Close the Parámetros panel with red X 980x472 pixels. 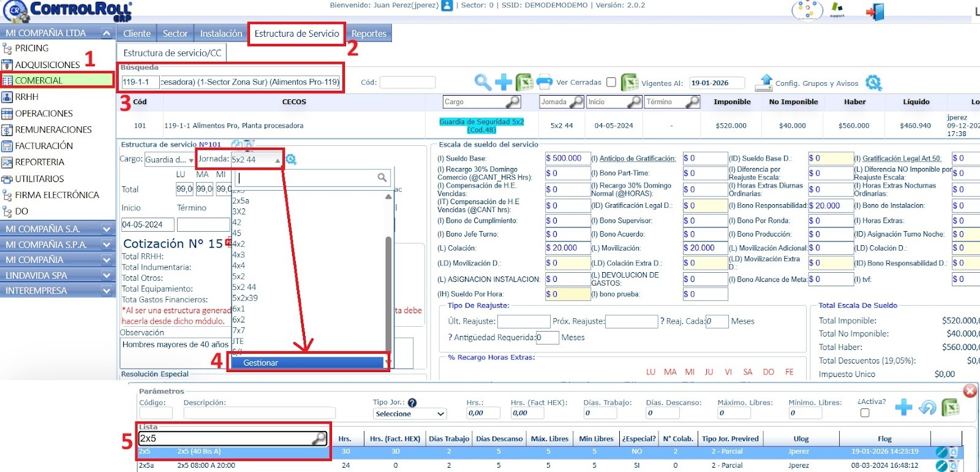[970, 390]
